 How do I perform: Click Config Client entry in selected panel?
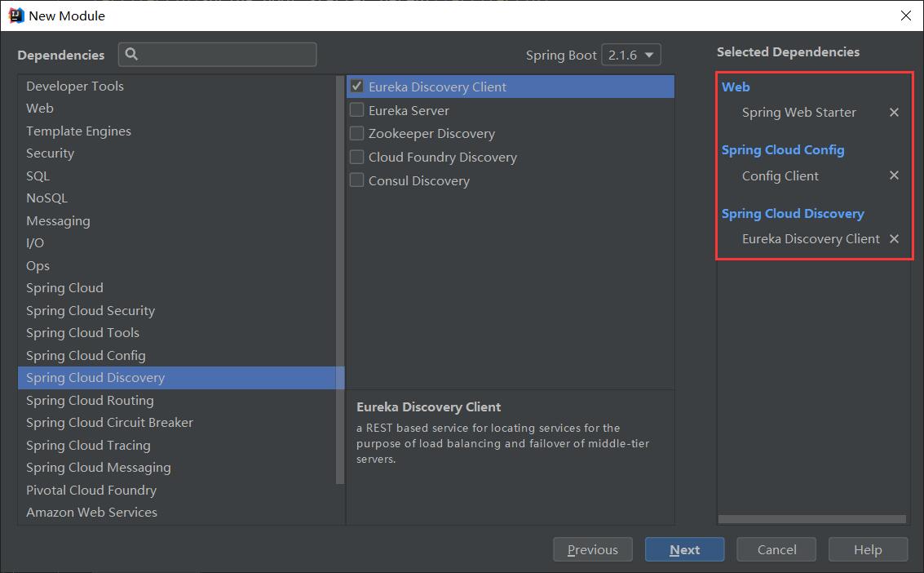pyautogui.click(x=780, y=175)
